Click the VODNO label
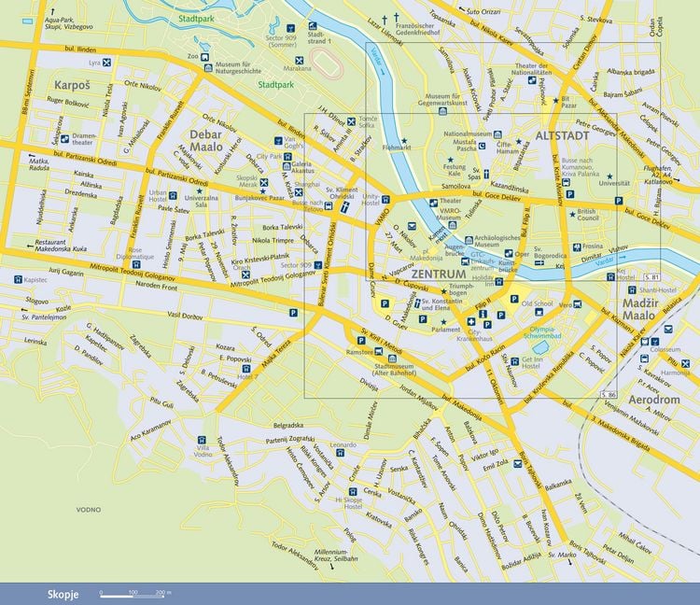This screenshot has width=700, height=605. point(89,510)
